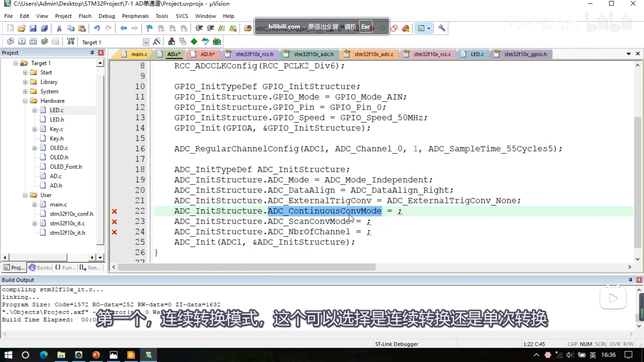Close the Build Output panel
The height and width of the screenshot is (362, 644).
(639, 280)
